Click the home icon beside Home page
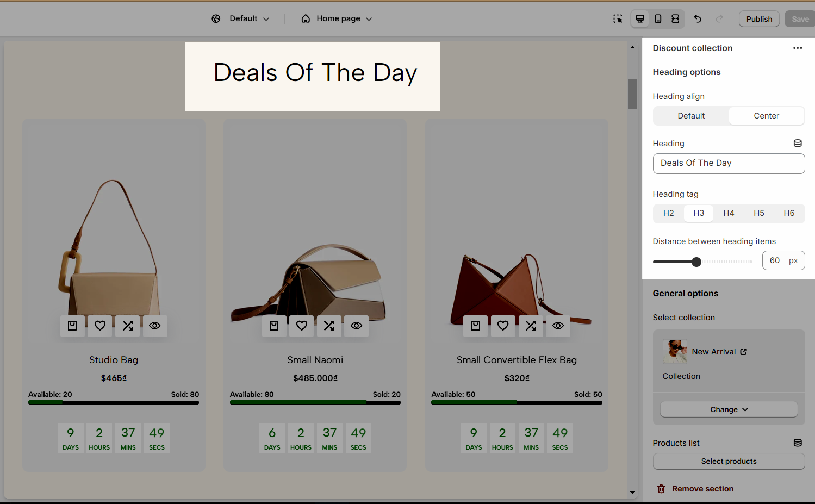815x504 pixels. tap(306, 18)
